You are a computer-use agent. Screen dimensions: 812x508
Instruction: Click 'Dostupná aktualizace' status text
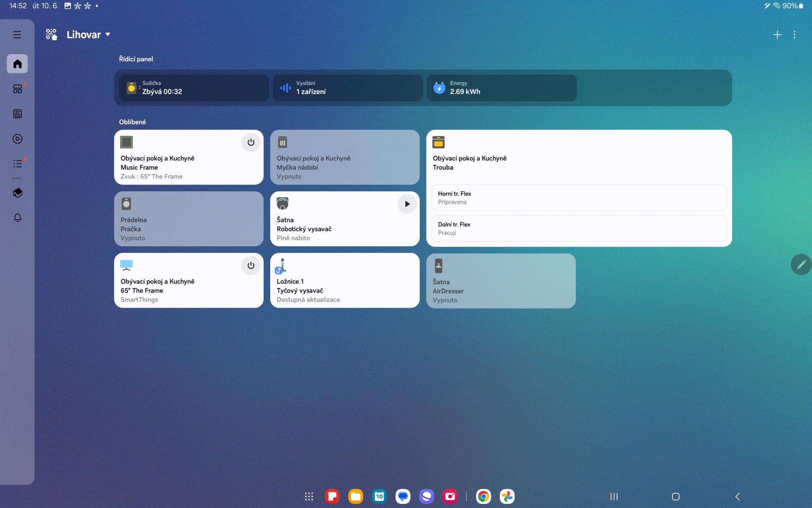[308, 300]
